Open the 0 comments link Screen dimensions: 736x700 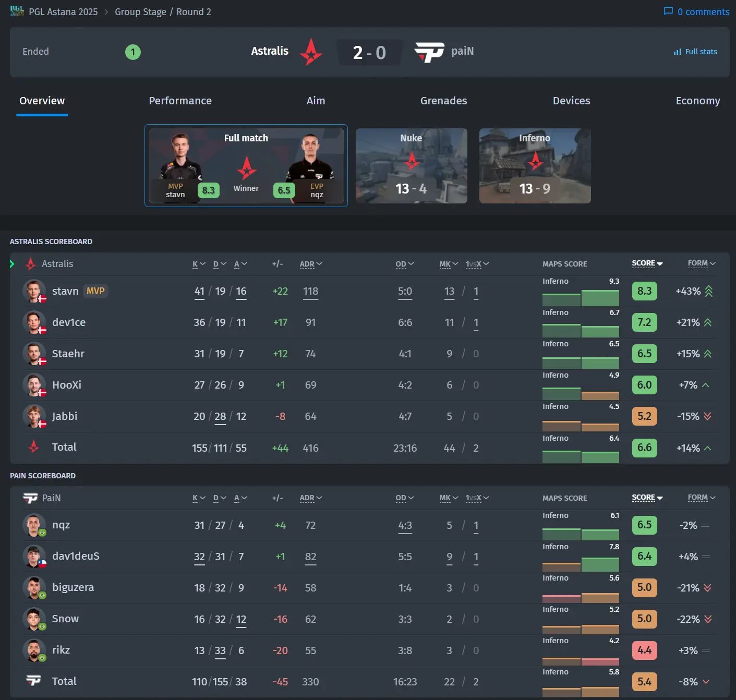coord(696,11)
